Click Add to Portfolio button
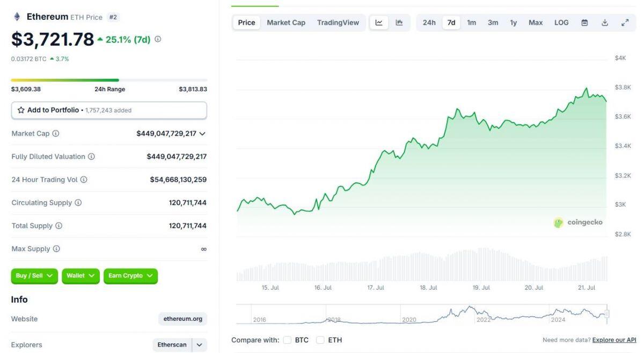 pyautogui.click(x=109, y=110)
